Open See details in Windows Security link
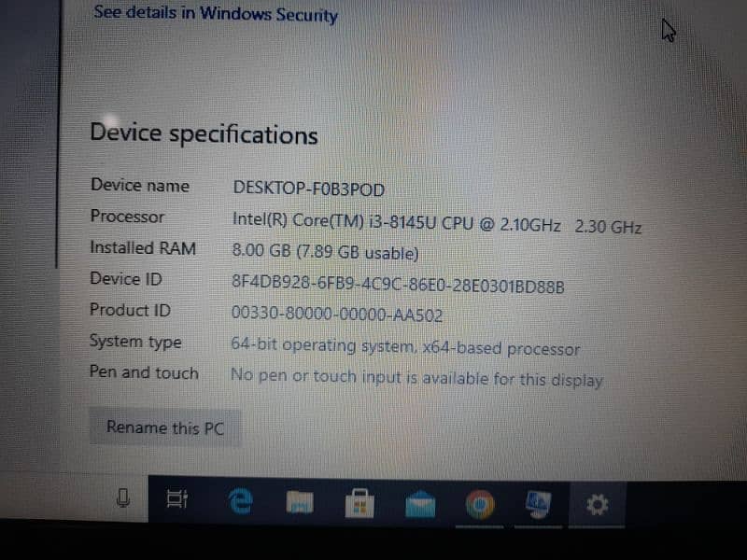747x560 pixels. pos(216,14)
